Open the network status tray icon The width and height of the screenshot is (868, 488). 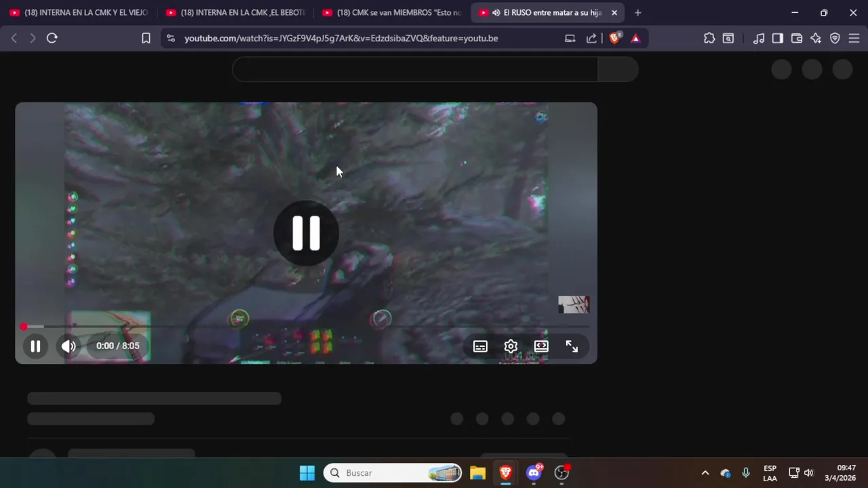point(794,473)
